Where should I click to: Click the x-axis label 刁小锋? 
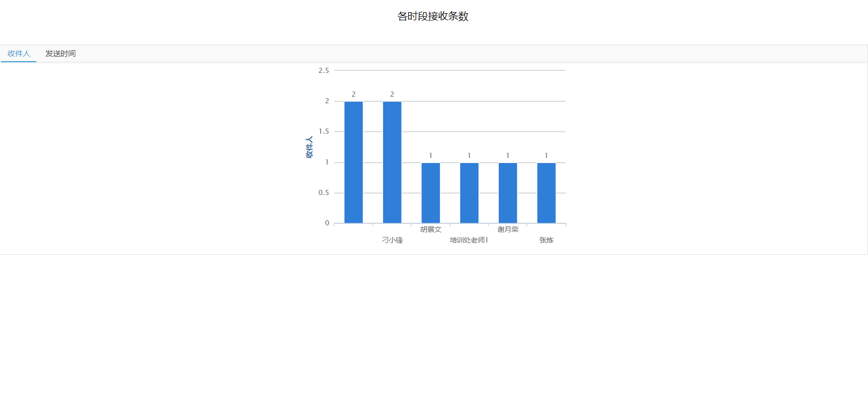click(x=392, y=240)
